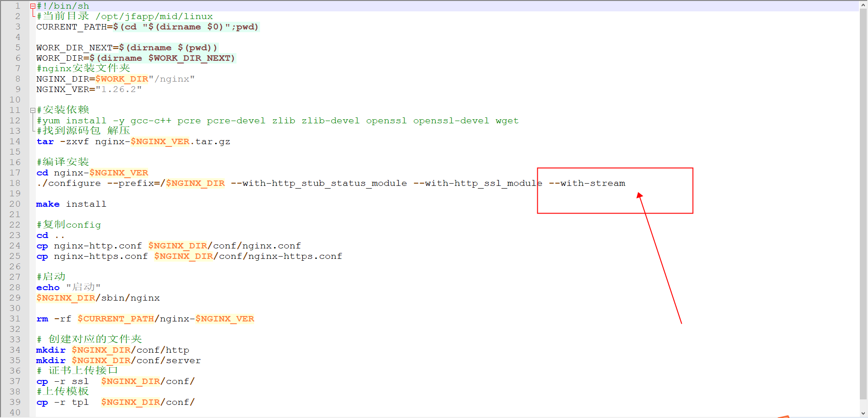Click the #上传模板 comment
Viewport: 868px width, 418px height.
click(x=63, y=392)
